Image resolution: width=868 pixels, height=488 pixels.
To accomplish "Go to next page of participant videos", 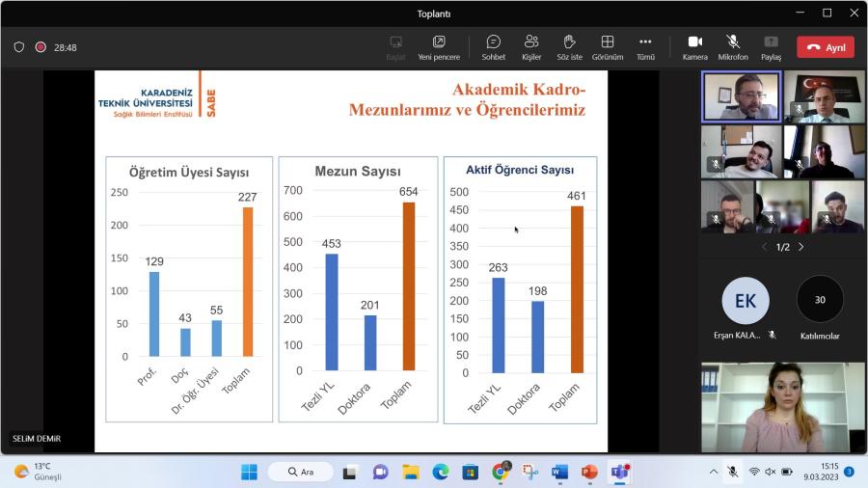I will pyautogui.click(x=801, y=247).
